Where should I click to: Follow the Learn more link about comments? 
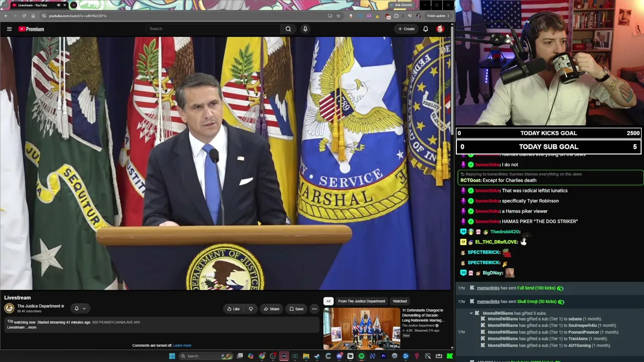click(182, 345)
